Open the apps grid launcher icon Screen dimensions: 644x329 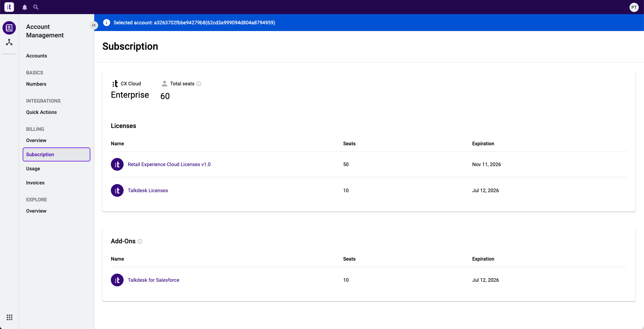tap(10, 317)
